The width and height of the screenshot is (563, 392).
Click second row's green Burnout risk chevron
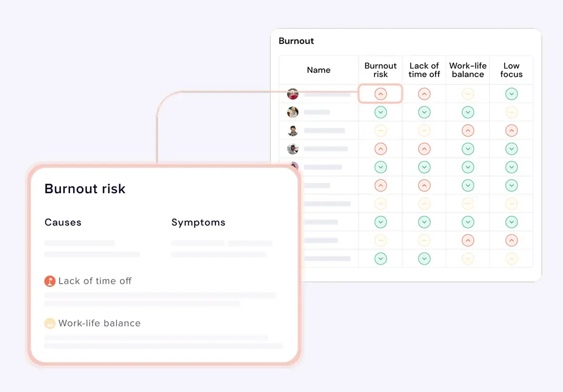click(380, 112)
